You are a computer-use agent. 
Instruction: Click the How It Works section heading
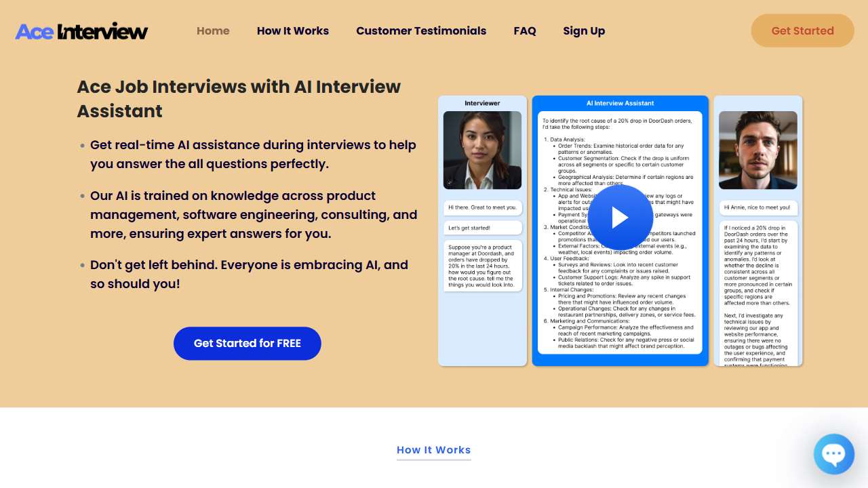point(434,450)
